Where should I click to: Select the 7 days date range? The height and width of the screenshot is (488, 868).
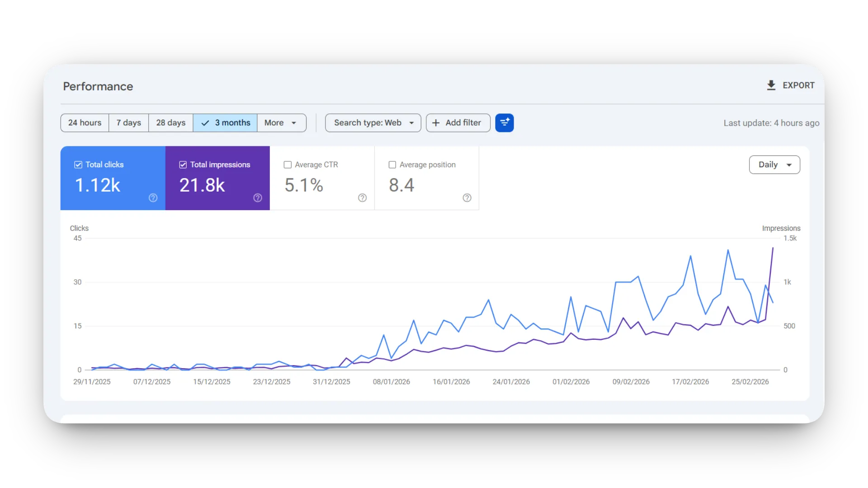tap(128, 123)
